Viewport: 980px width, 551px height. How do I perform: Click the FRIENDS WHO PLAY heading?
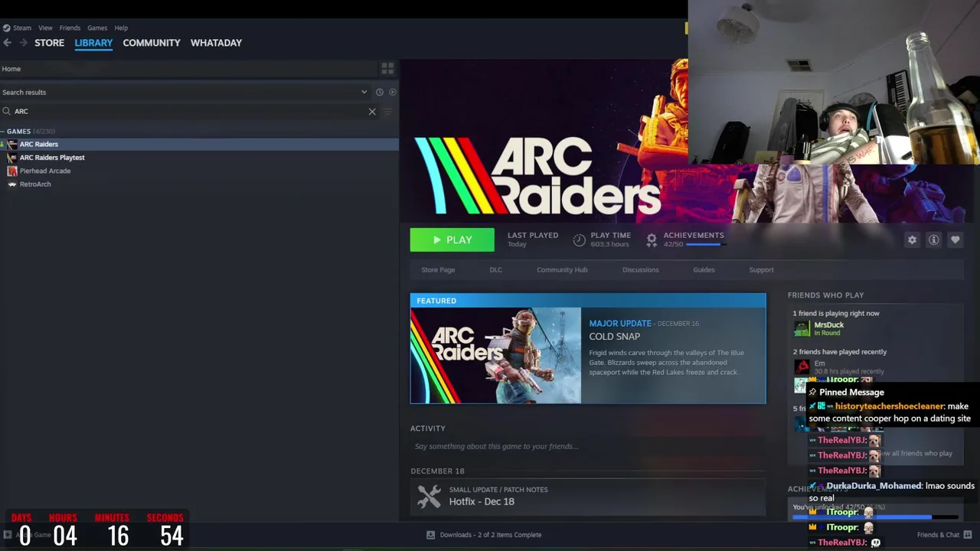825,295
